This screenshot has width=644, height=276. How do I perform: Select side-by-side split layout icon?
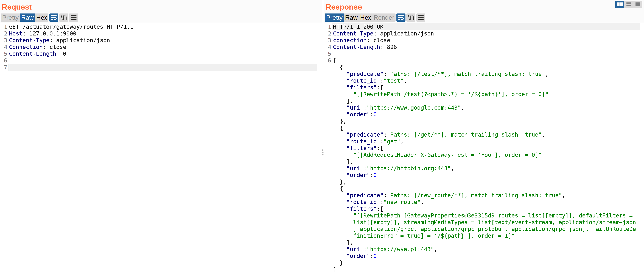620,4
